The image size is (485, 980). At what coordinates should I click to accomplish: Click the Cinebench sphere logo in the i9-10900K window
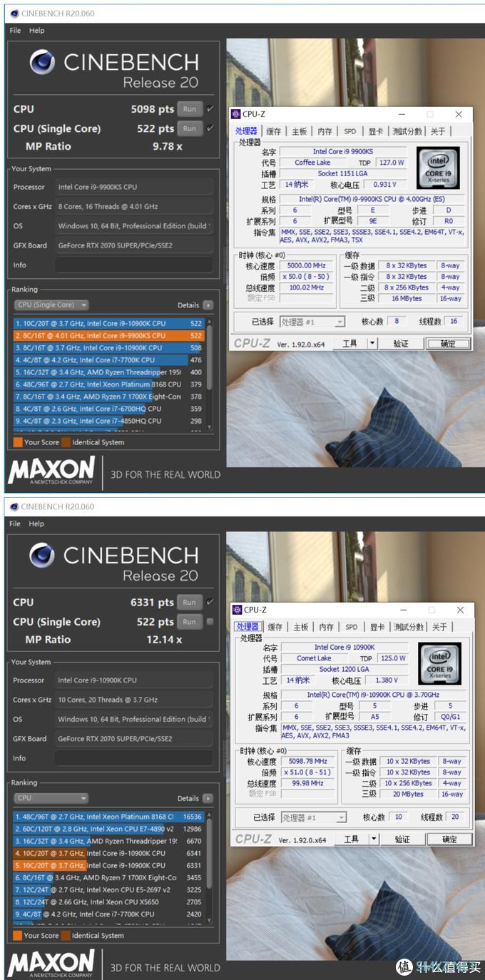pos(42,556)
